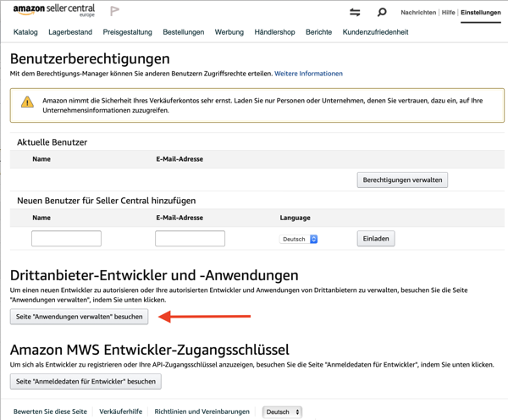Click the Amazon MWS Entwickler-Zugangsschlüssel heading

click(150, 350)
